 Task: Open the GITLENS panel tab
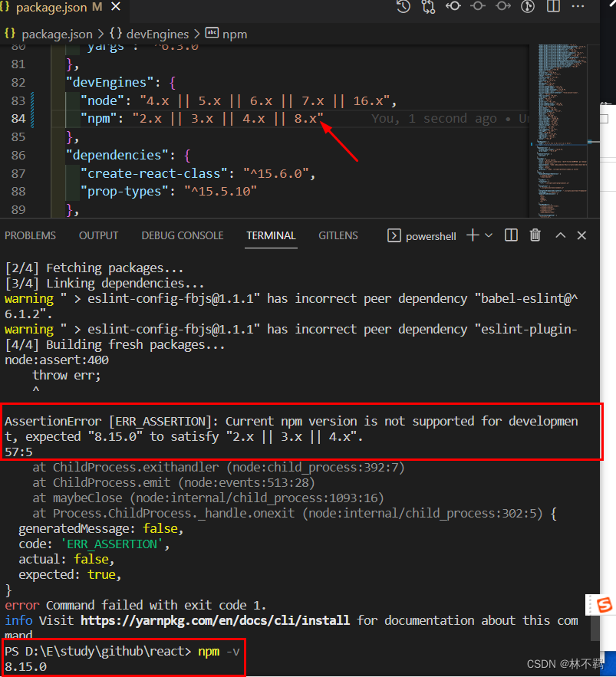(338, 235)
